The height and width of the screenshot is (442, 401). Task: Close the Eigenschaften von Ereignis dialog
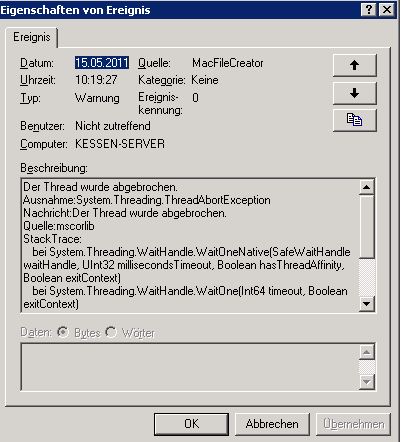coord(387,10)
